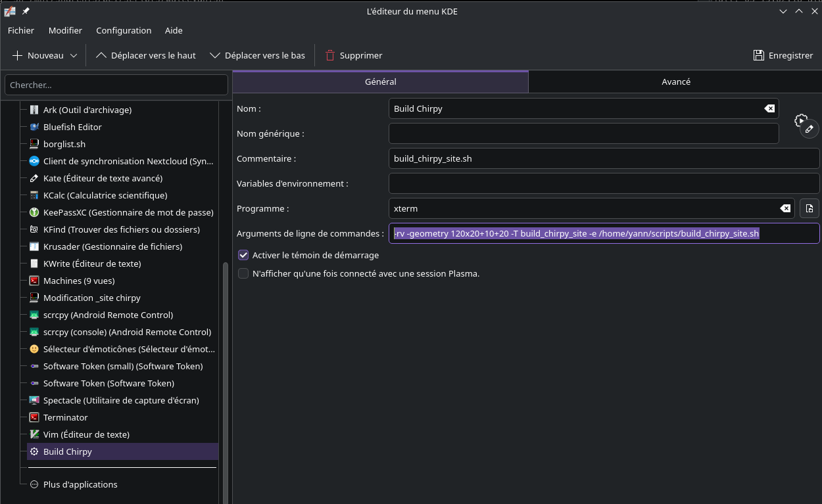The height and width of the screenshot is (504, 822).
Task: Open the Modifier menu
Action: (65, 30)
